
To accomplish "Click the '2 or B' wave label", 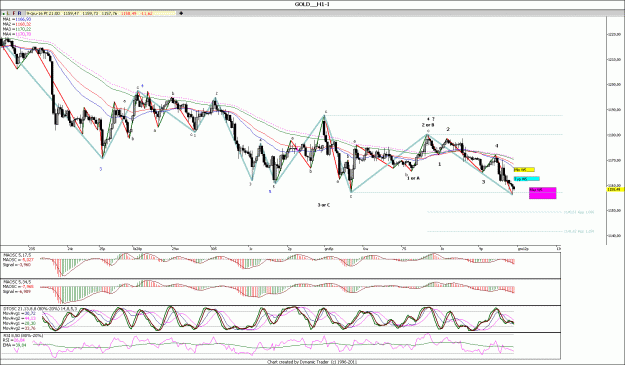I will point(428,125).
